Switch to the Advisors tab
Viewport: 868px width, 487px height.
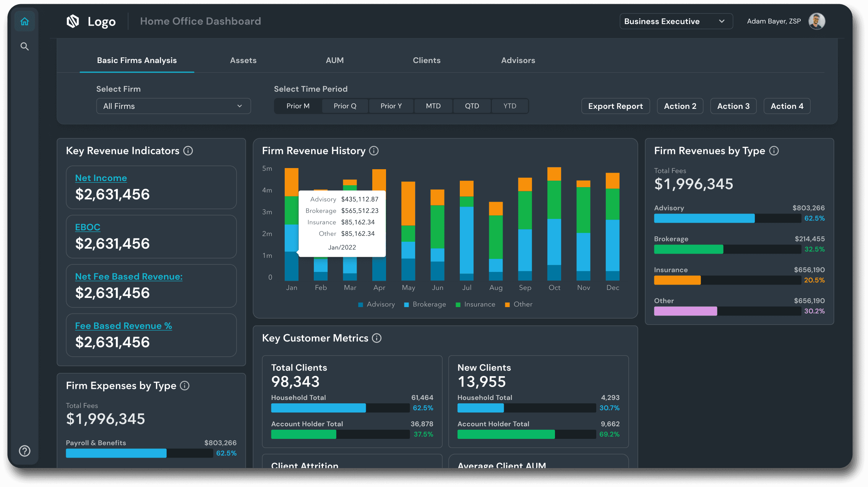click(518, 60)
